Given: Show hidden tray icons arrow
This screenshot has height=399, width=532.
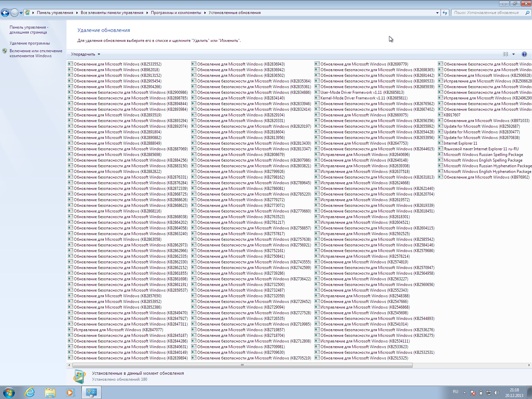Looking at the screenshot, I should click(465, 393).
